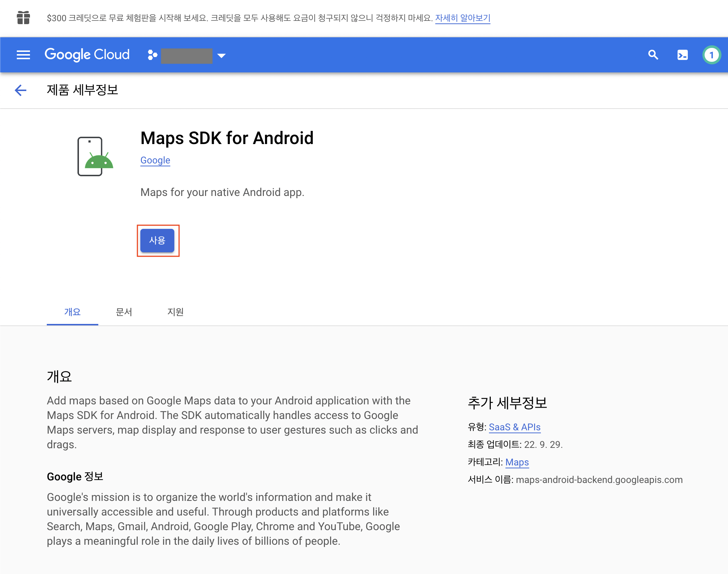
Task: Go back using the left arrow
Action: pos(21,90)
